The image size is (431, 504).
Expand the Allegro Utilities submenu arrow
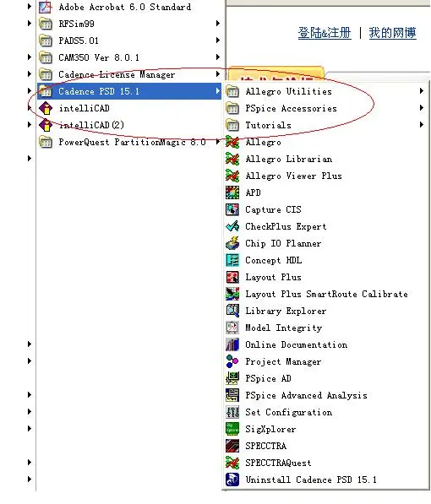[422, 91]
